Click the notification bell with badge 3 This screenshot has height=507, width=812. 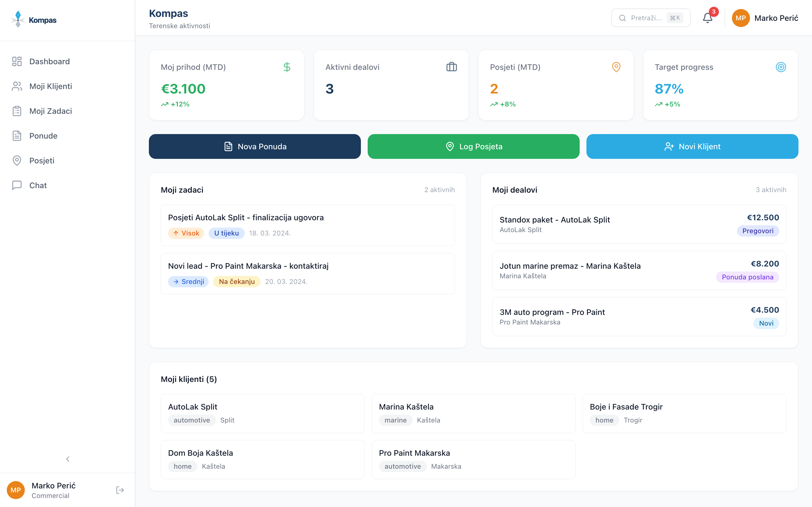[x=707, y=18]
